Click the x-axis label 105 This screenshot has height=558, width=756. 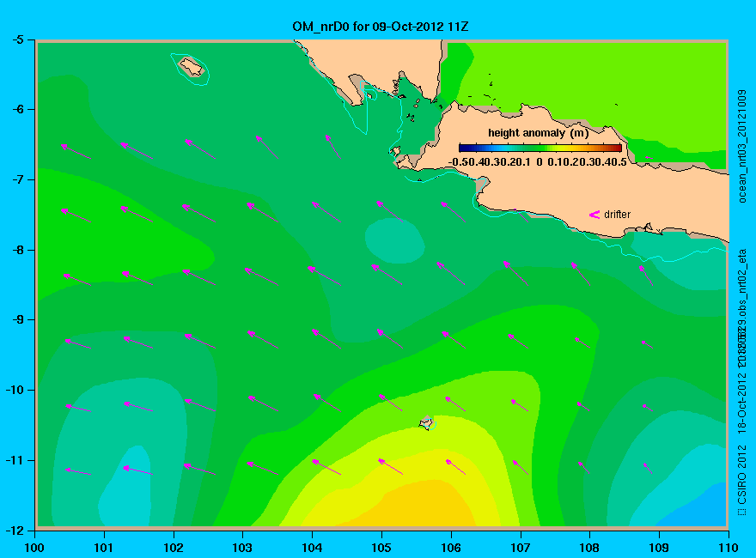tap(381, 548)
